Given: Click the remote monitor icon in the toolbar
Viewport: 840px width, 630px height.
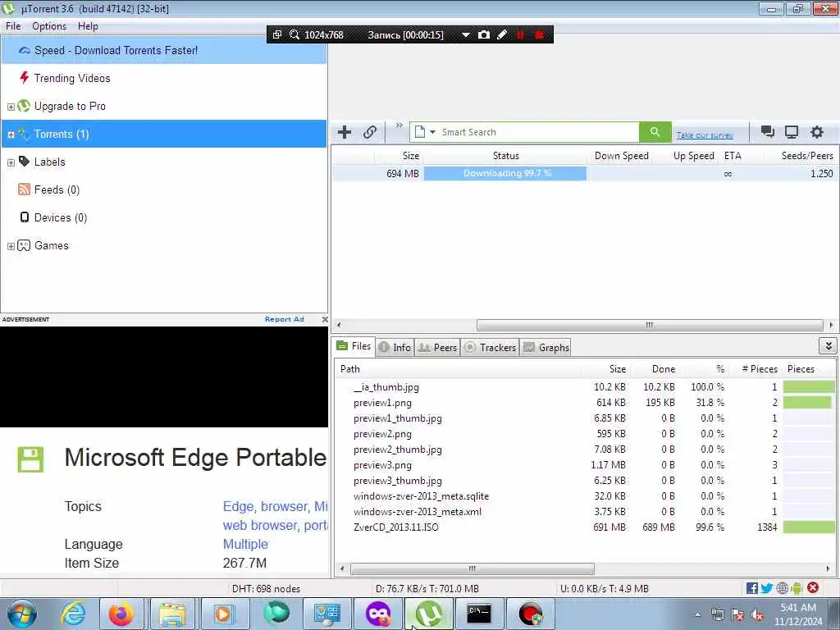Looking at the screenshot, I should [x=792, y=132].
